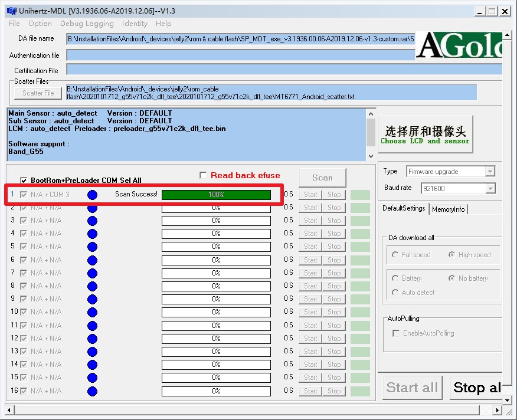Screen dimensions: 517x420
Task: Click the blue status indicator for row 14
Action: click(92, 365)
